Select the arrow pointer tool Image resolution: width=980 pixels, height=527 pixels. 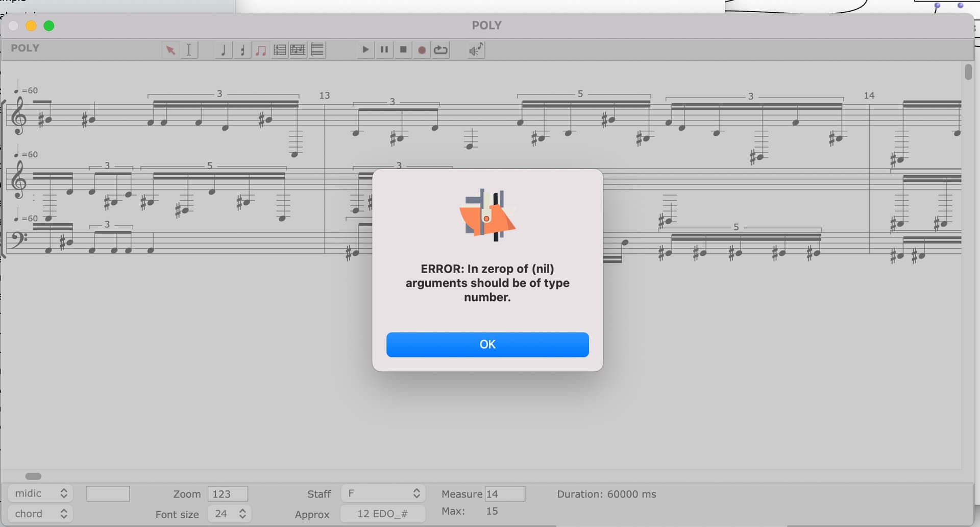[x=170, y=50]
